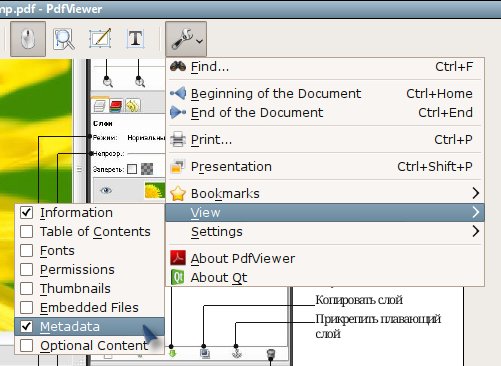The height and width of the screenshot is (366, 501).
Task: Click the 'Прикрепить плавающий' text label
Action: (x=378, y=319)
